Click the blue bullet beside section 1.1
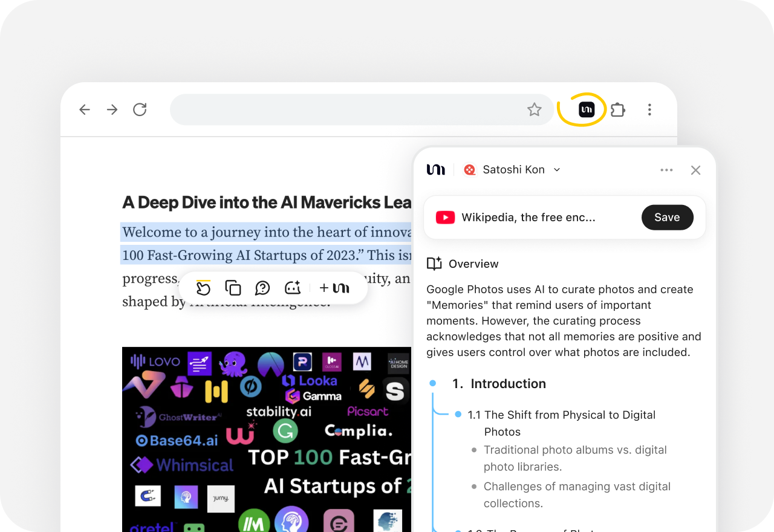The height and width of the screenshot is (532, 774). click(x=458, y=414)
